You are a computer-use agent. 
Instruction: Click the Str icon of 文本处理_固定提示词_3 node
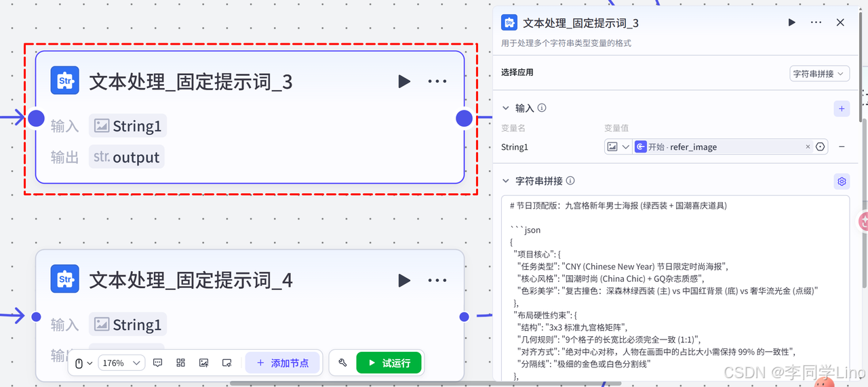[x=65, y=81]
